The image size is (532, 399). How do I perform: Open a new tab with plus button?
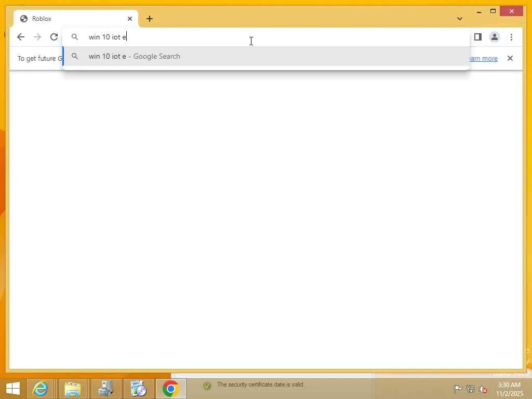pyautogui.click(x=150, y=19)
